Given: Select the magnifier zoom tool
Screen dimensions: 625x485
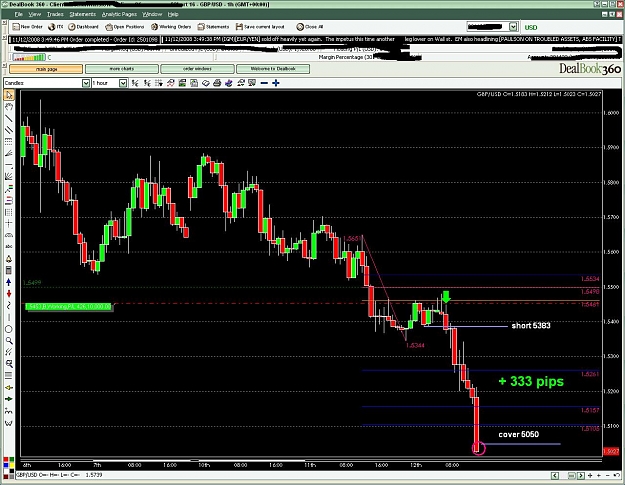Looking at the screenshot, I should pyautogui.click(x=9, y=341).
